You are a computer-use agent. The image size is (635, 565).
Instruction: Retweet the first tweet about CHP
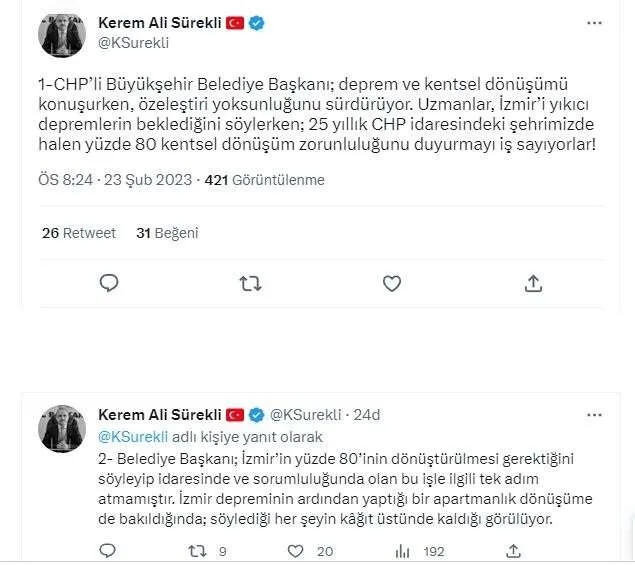250,284
